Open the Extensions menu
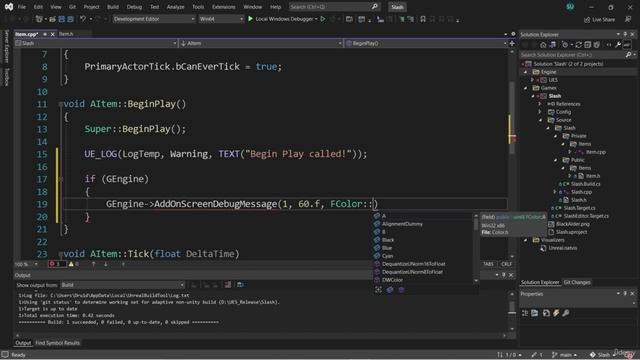The image size is (640, 360). click(x=223, y=7)
